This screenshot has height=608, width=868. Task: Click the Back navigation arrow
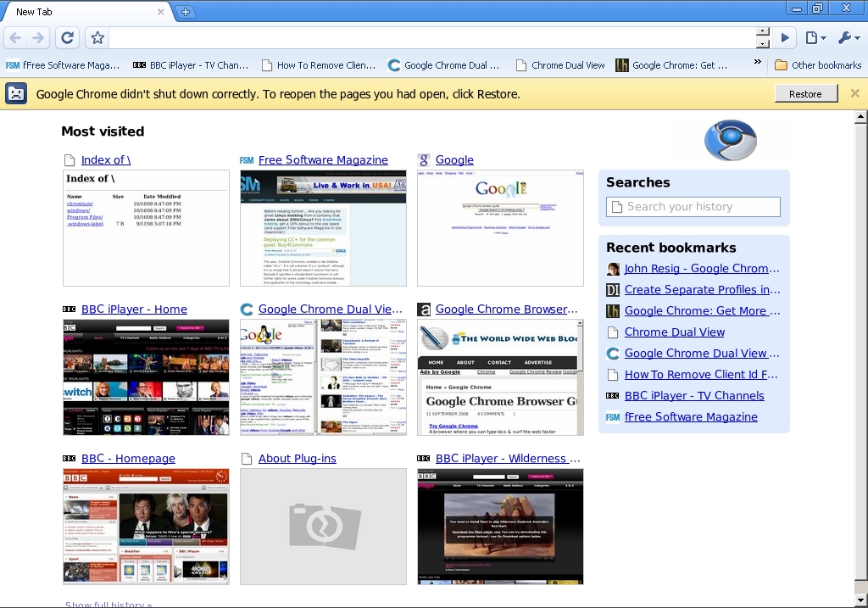[x=15, y=37]
